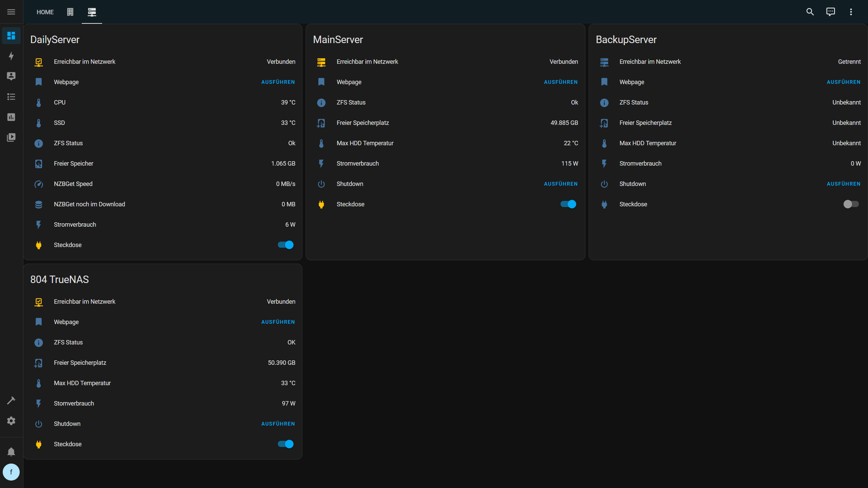868x488 pixels.
Task: Open the sidebar hamburger menu
Action: [x=11, y=12]
